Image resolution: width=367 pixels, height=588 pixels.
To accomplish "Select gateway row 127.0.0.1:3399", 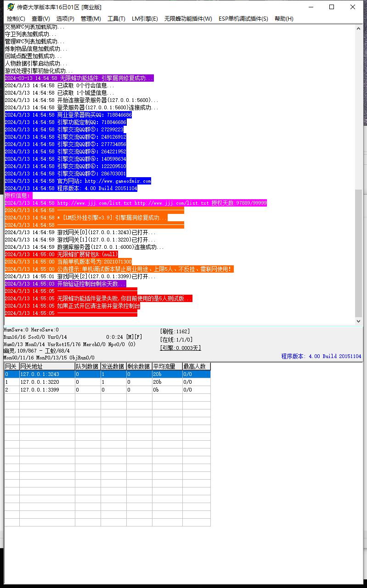I will pos(107,390).
